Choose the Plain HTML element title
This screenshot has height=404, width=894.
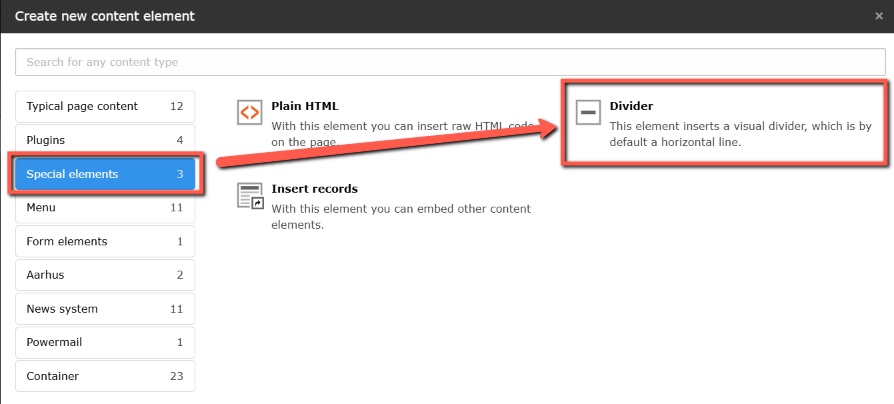pyautogui.click(x=305, y=105)
